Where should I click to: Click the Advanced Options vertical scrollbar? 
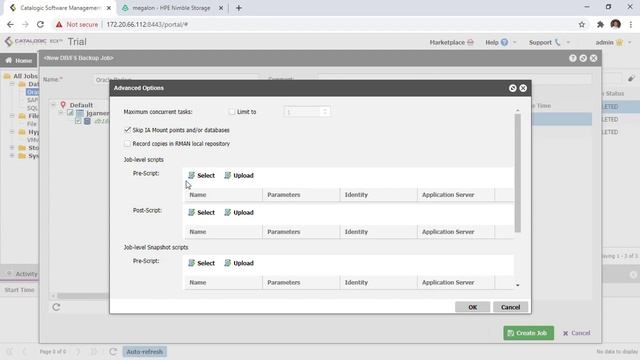pos(518,173)
